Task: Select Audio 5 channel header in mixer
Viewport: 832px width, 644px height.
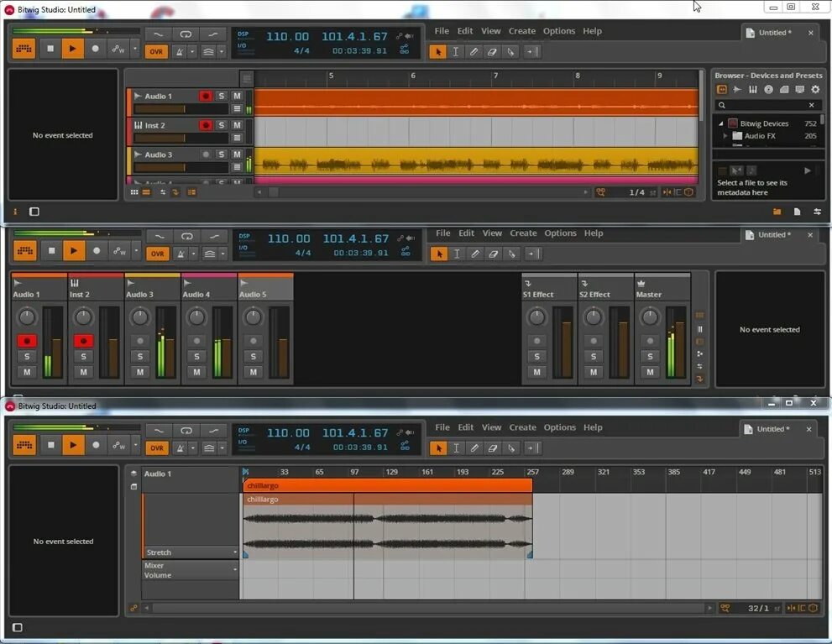Action: coord(265,289)
